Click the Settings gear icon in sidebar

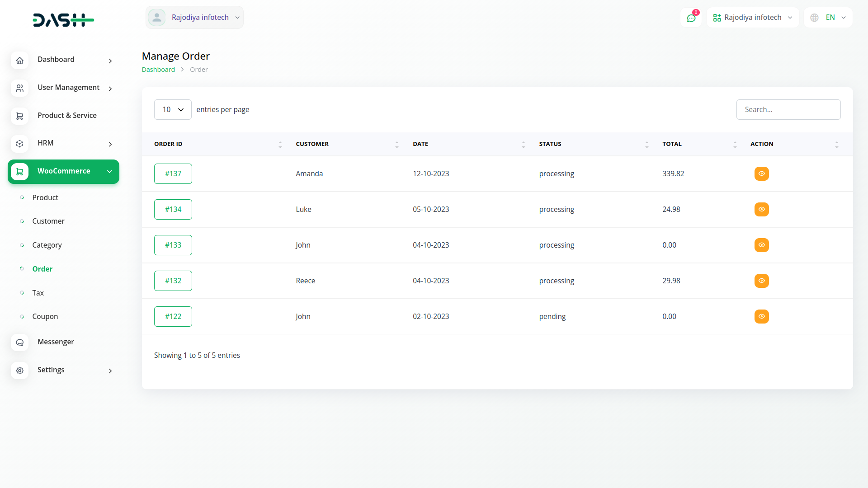(x=19, y=371)
